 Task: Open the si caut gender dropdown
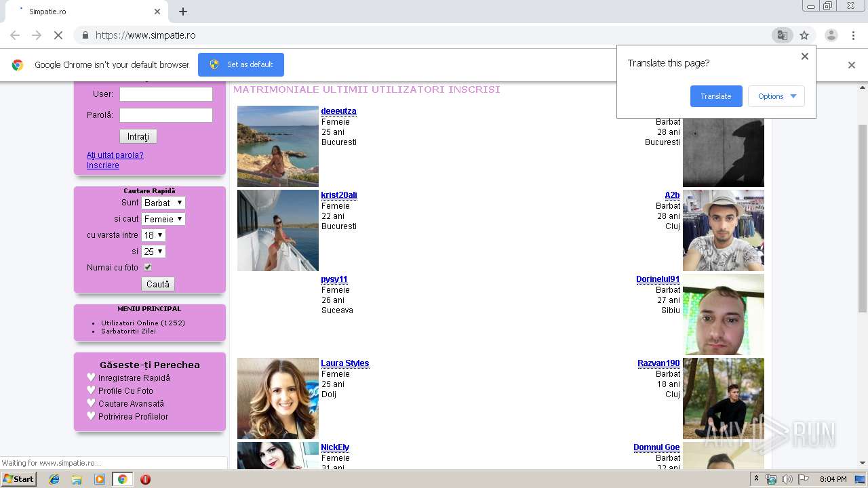(163, 219)
